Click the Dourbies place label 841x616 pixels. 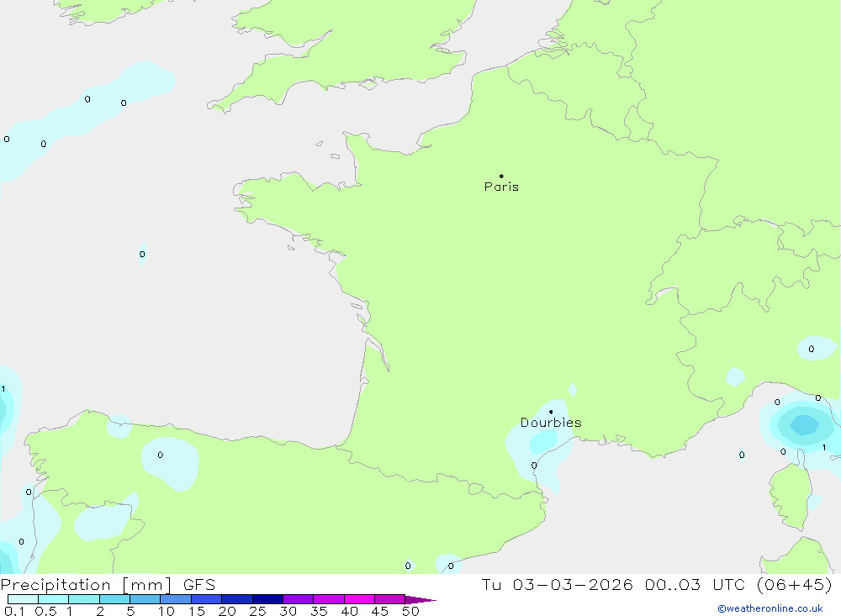coord(551,423)
